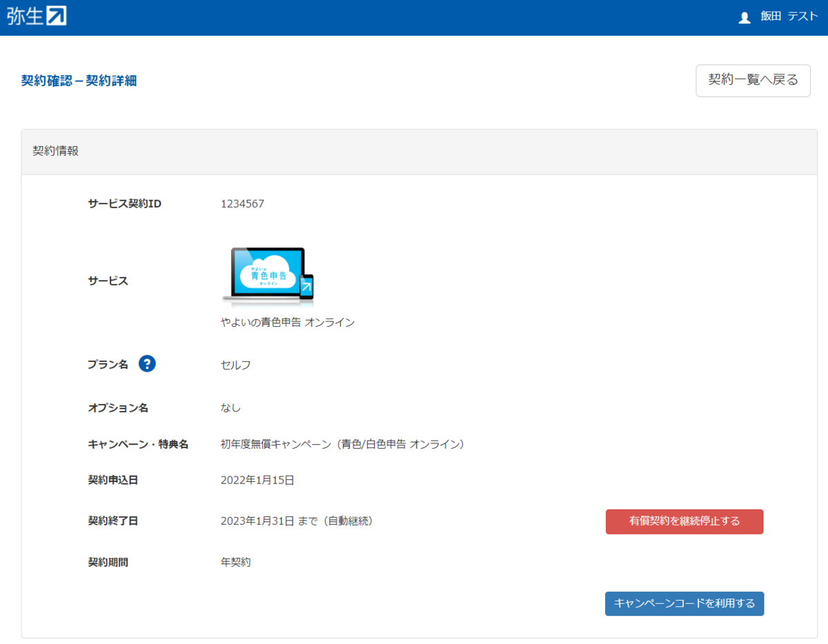Click the キャンペーン・特典名 label
Viewport: 828px width, 644px height.
coord(138,444)
